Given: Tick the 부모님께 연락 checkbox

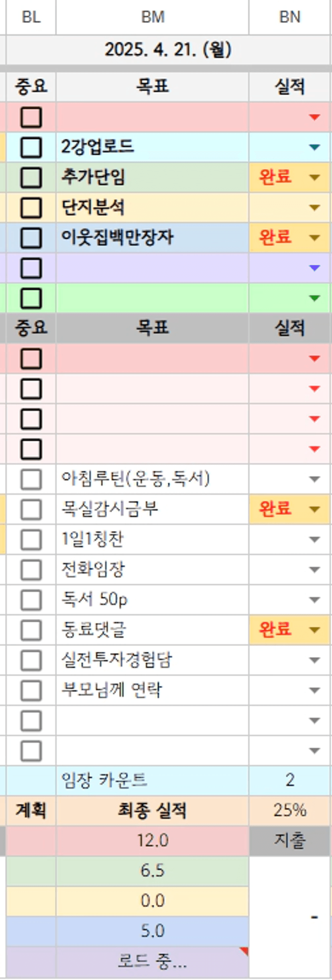Looking at the screenshot, I should pyautogui.click(x=31, y=690).
